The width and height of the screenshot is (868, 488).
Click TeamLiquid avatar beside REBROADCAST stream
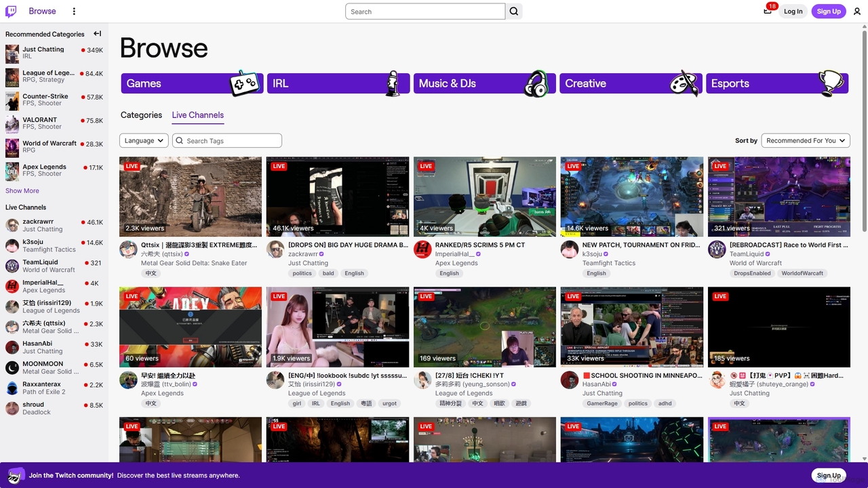(717, 249)
